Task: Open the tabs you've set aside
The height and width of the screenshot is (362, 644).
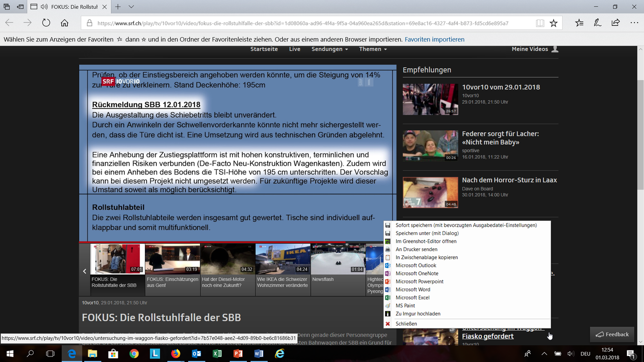Action: pyautogui.click(x=6, y=7)
